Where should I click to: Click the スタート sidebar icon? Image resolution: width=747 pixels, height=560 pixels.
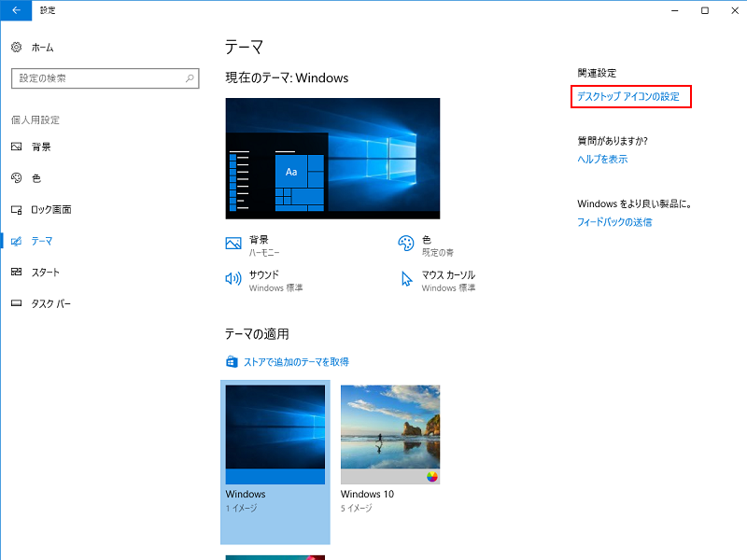coord(16,272)
